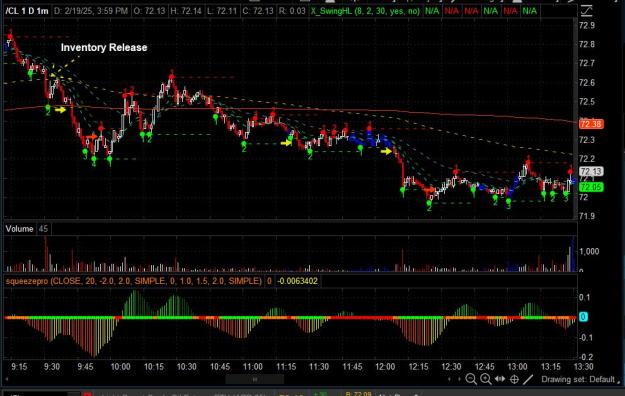Click the 13:30 label on the time axis
This screenshot has width=625, height=396.
click(x=584, y=366)
